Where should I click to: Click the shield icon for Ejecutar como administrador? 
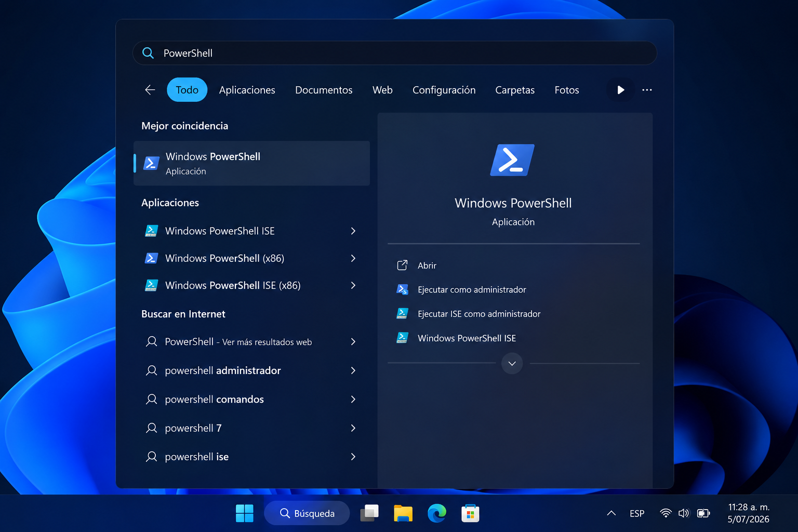click(x=402, y=289)
